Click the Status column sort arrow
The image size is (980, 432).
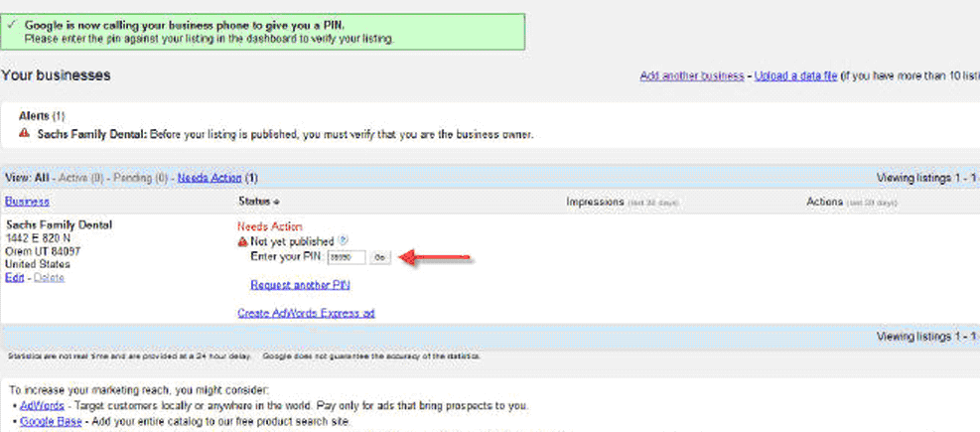point(276,202)
